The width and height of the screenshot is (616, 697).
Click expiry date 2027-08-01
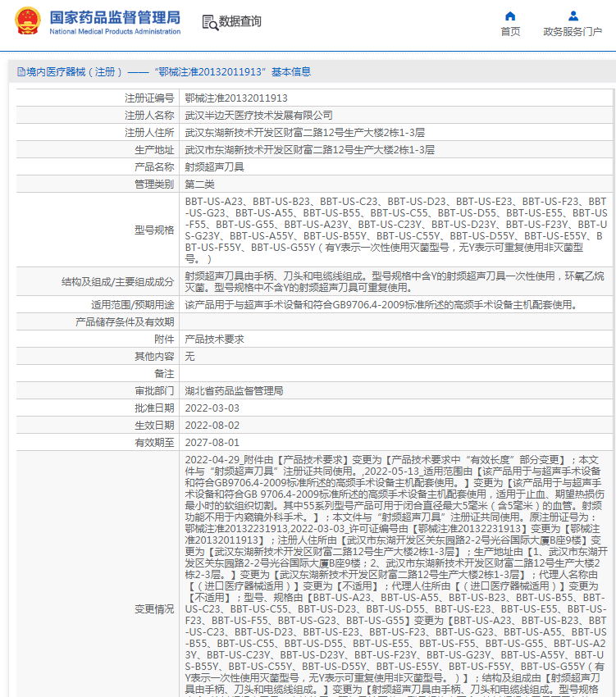pyautogui.click(x=212, y=443)
